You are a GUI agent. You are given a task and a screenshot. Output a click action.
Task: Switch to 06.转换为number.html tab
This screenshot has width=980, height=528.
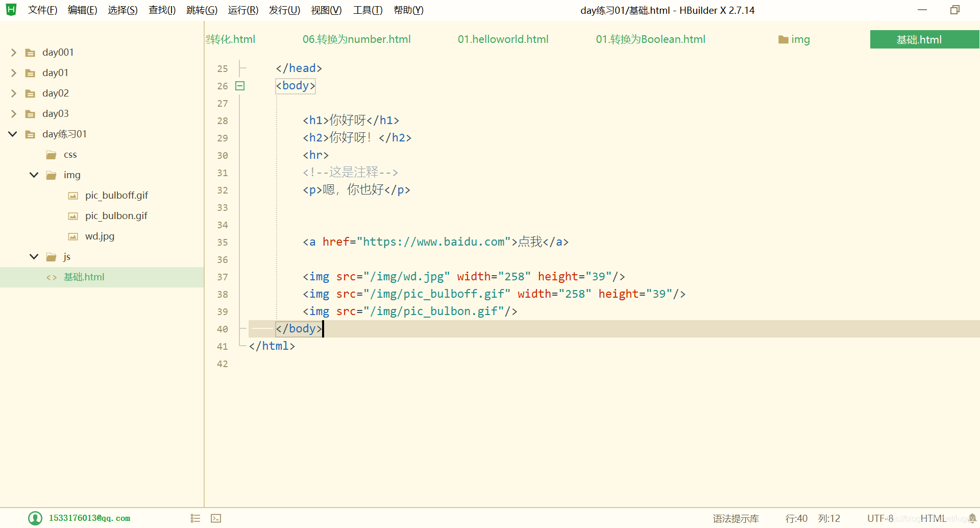point(356,39)
